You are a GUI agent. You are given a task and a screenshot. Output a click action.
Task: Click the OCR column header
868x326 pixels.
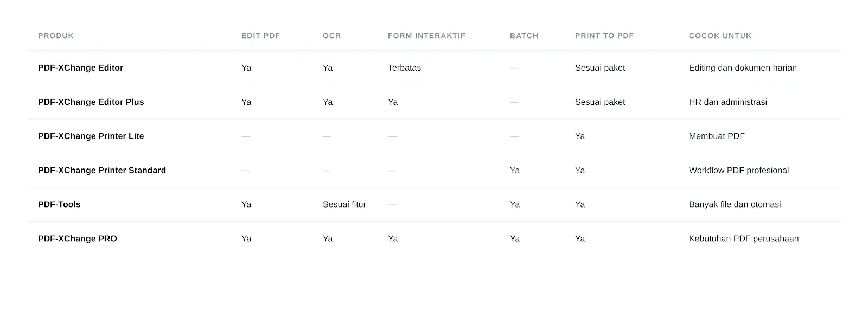coord(331,36)
